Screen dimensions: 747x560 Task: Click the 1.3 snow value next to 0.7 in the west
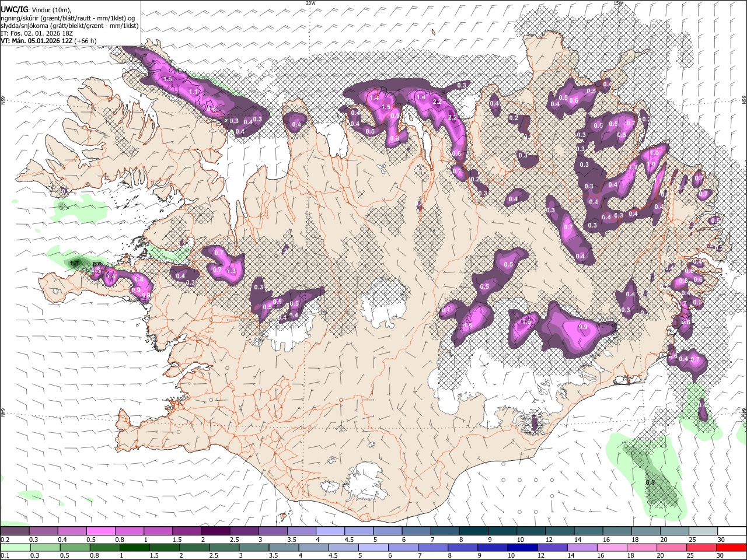pos(231,271)
